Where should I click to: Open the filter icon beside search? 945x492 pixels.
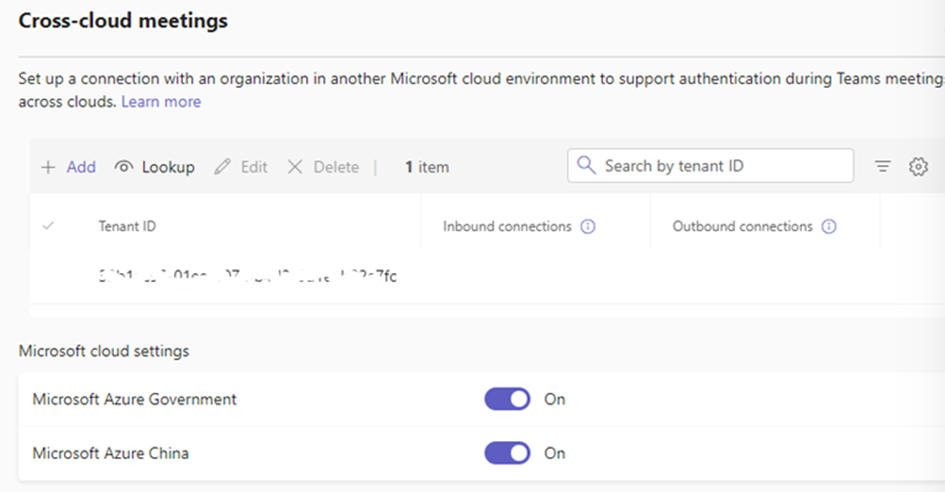pyautogui.click(x=882, y=166)
